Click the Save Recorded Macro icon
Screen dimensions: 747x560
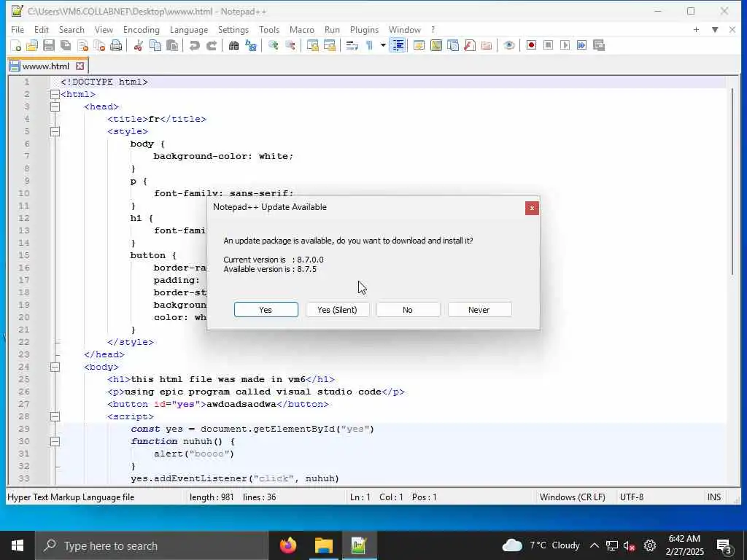click(x=599, y=46)
